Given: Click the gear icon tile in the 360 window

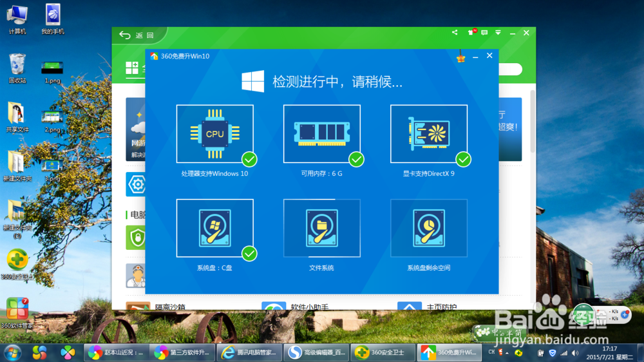Looking at the screenshot, I should point(135,184).
